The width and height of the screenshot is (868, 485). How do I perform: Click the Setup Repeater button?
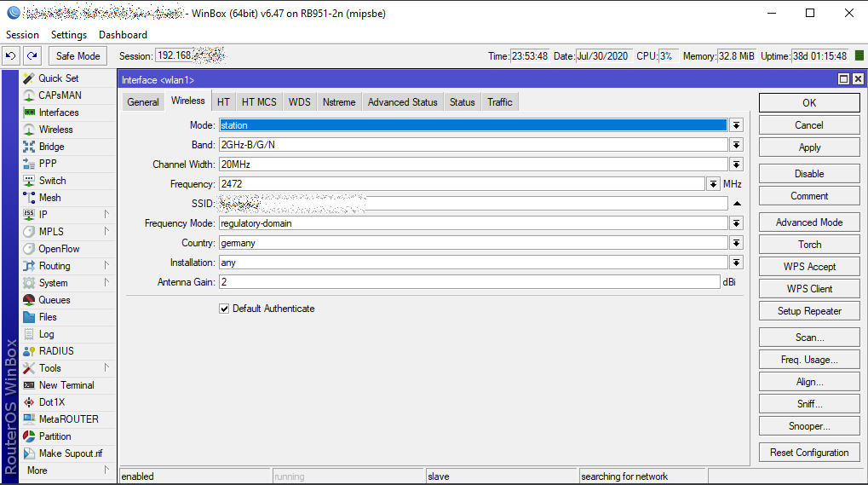coord(809,311)
